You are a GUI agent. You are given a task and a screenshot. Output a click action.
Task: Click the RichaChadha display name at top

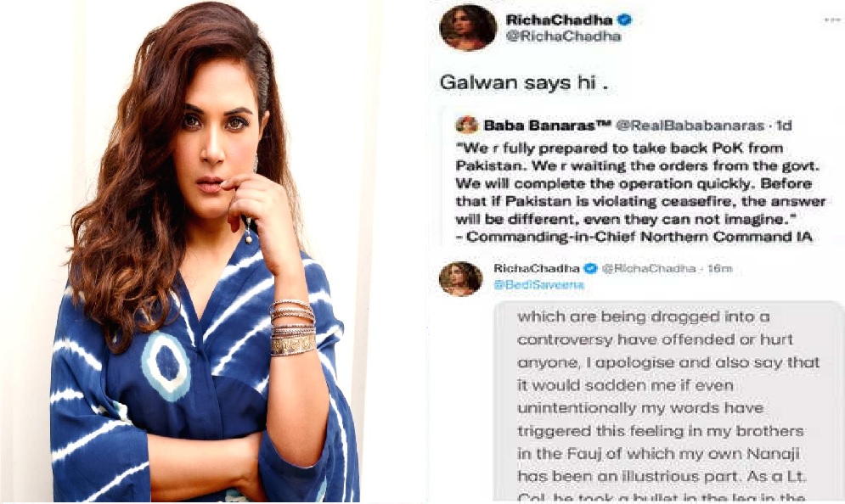560,20
